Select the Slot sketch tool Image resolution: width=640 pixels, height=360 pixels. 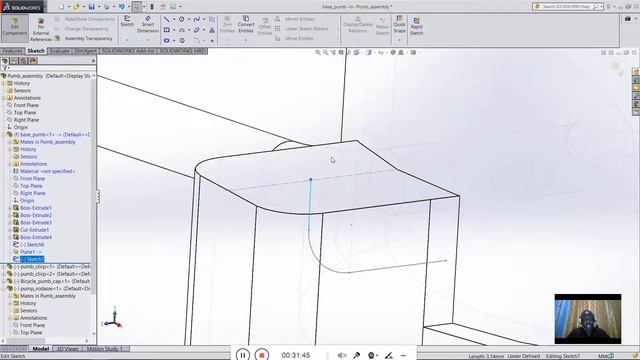pyautogui.click(x=167, y=40)
